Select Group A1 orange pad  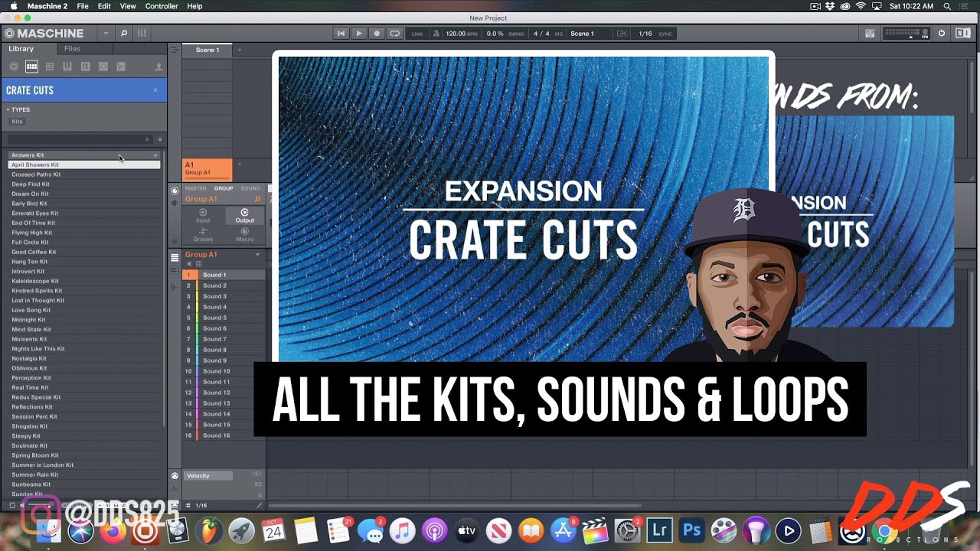[207, 168]
